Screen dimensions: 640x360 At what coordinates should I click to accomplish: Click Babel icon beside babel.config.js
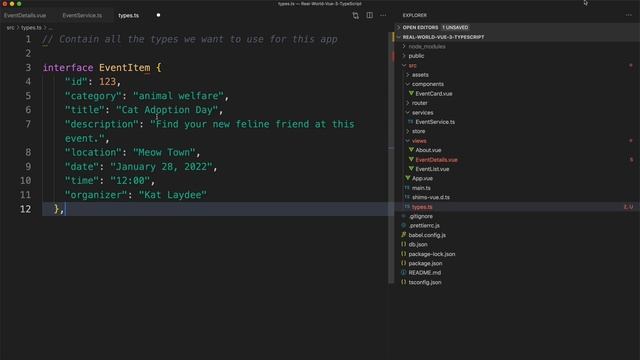403,235
